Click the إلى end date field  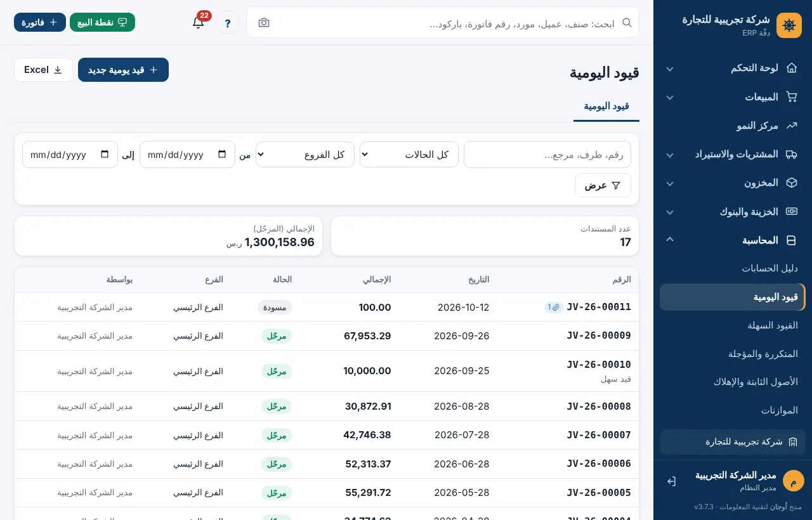70,154
